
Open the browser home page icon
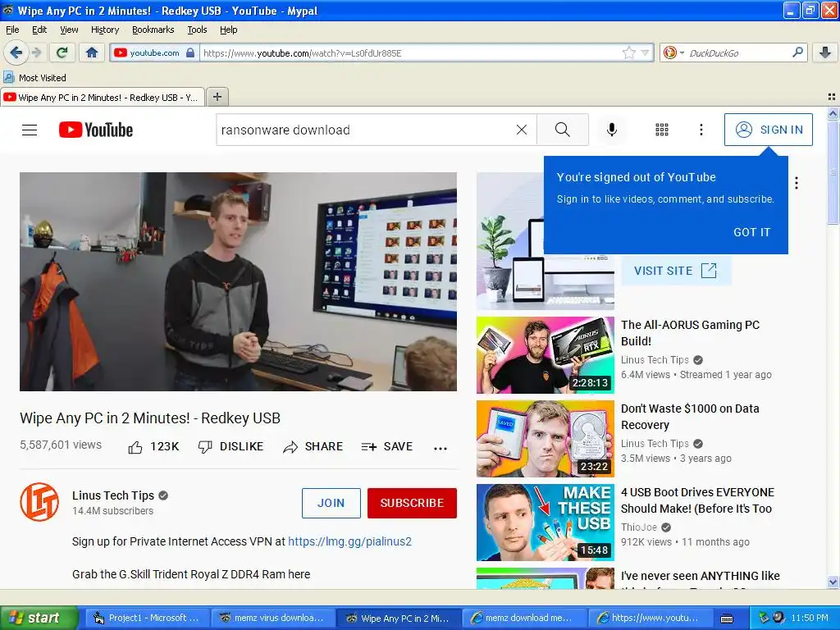(92, 52)
